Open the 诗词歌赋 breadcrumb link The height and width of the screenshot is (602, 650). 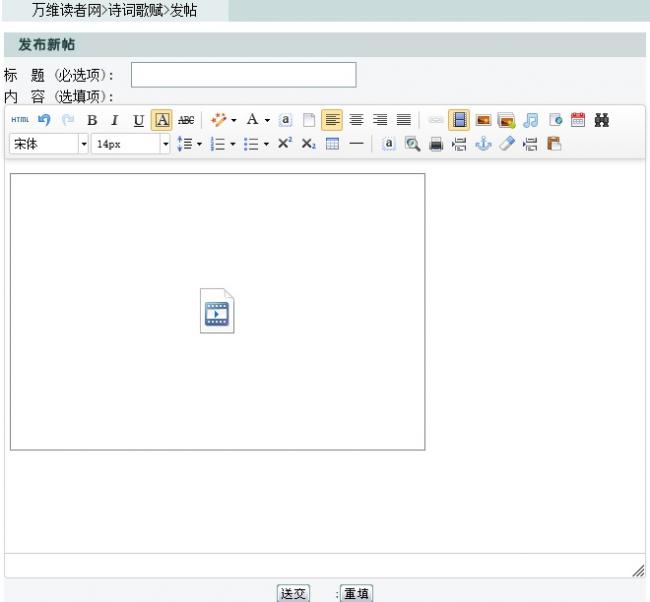136,10
